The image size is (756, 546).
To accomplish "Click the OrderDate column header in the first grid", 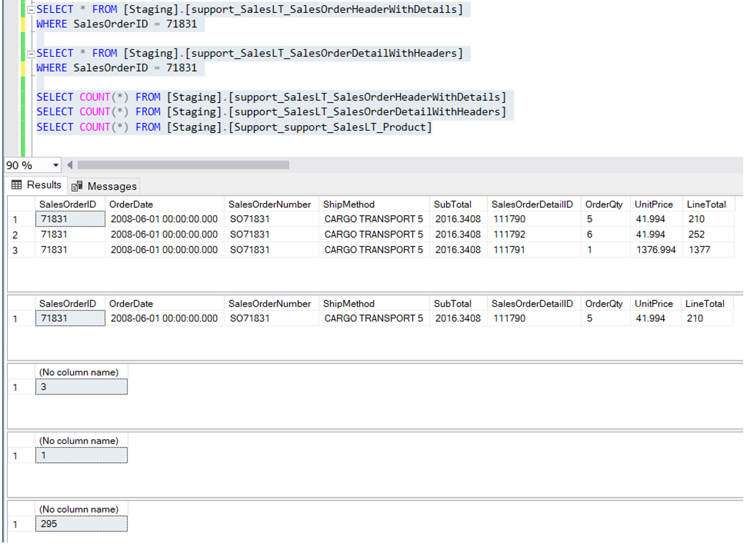I will 131,204.
